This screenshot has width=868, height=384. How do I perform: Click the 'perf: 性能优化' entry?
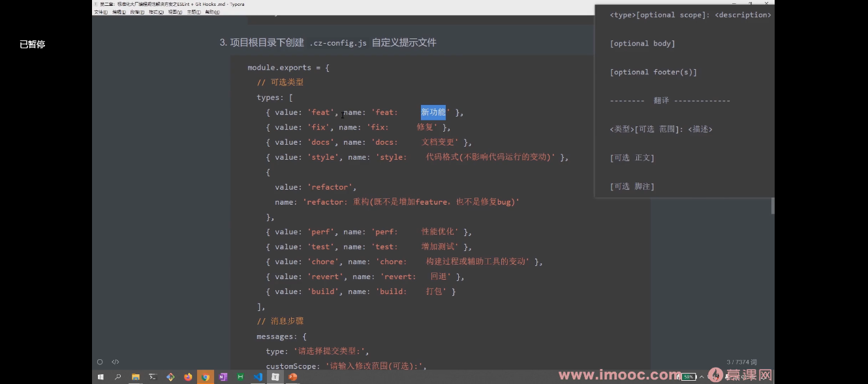click(x=369, y=232)
